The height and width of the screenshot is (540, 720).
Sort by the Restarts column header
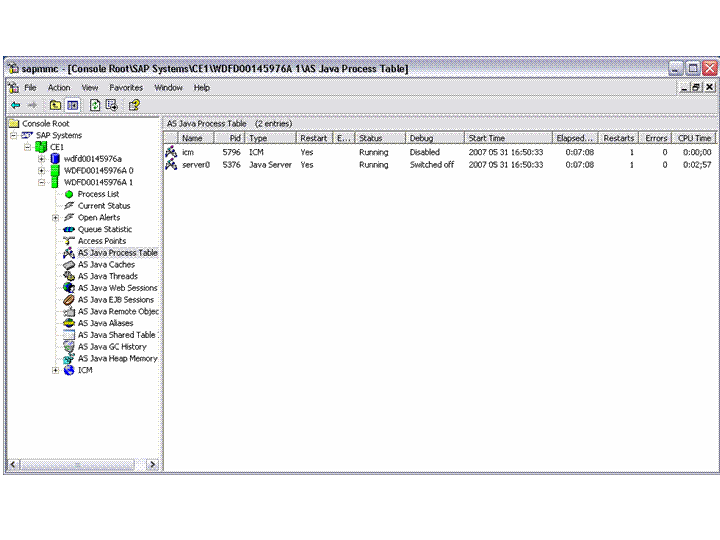click(619, 138)
